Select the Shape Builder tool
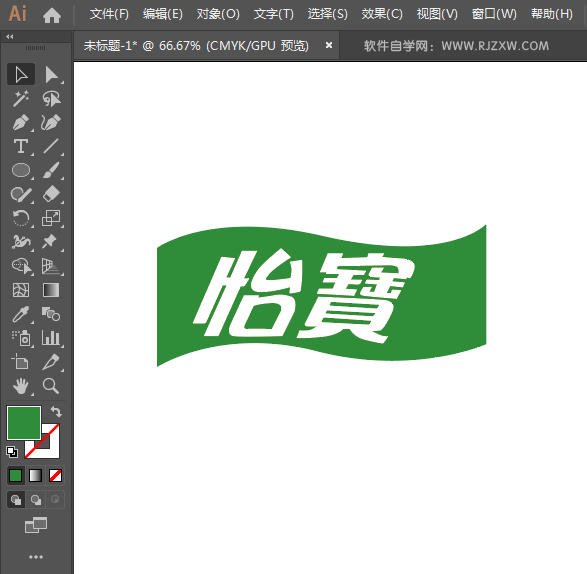587x574 pixels. [x=21, y=266]
